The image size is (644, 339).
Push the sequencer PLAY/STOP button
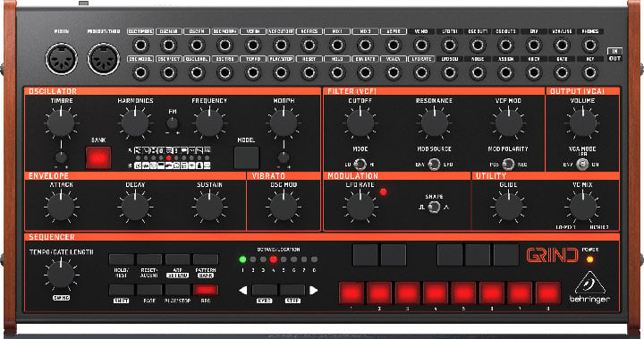point(178,290)
